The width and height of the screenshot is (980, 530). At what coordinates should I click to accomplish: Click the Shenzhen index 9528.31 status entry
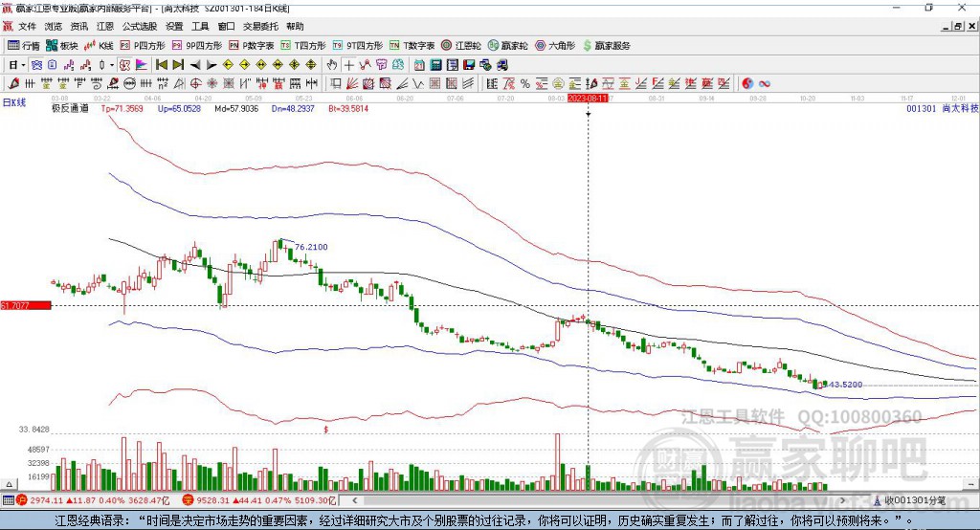[259, 500]
